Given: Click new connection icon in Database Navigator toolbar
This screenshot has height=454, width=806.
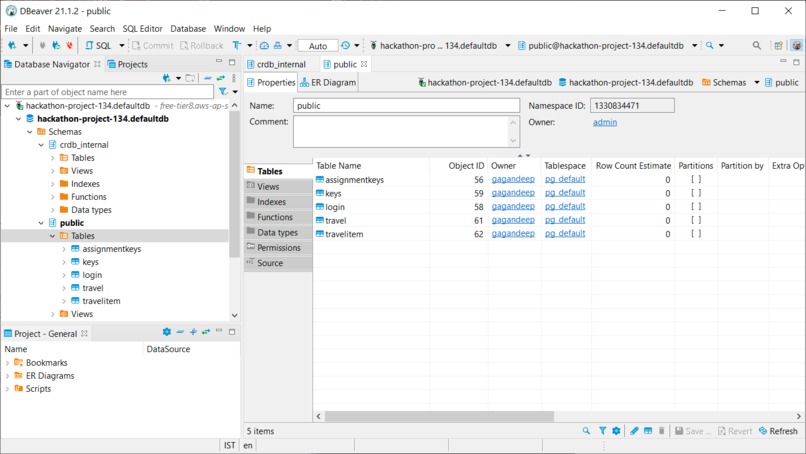Looking at the screenshot, I should tap(167, 78).
